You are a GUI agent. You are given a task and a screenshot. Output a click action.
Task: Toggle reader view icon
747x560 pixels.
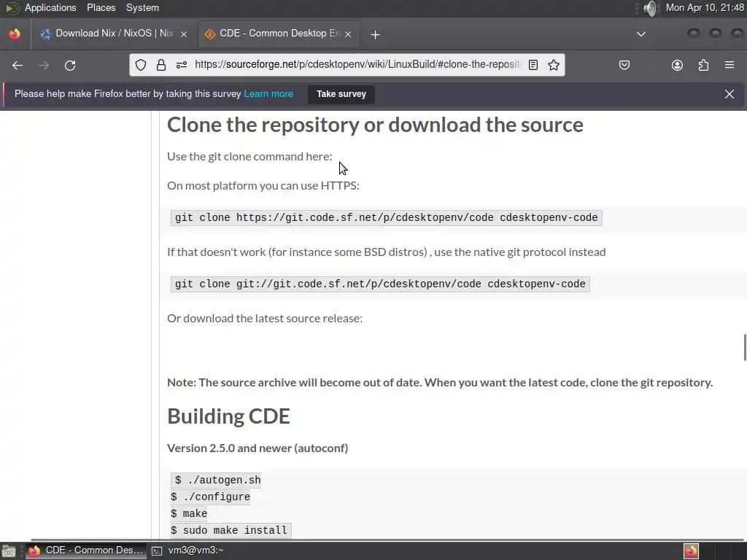coord(533,65)
